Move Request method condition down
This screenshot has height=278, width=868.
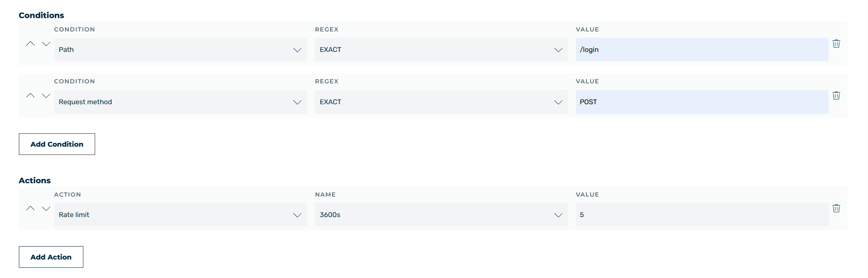pyautogui.click(x=46, y=96)
